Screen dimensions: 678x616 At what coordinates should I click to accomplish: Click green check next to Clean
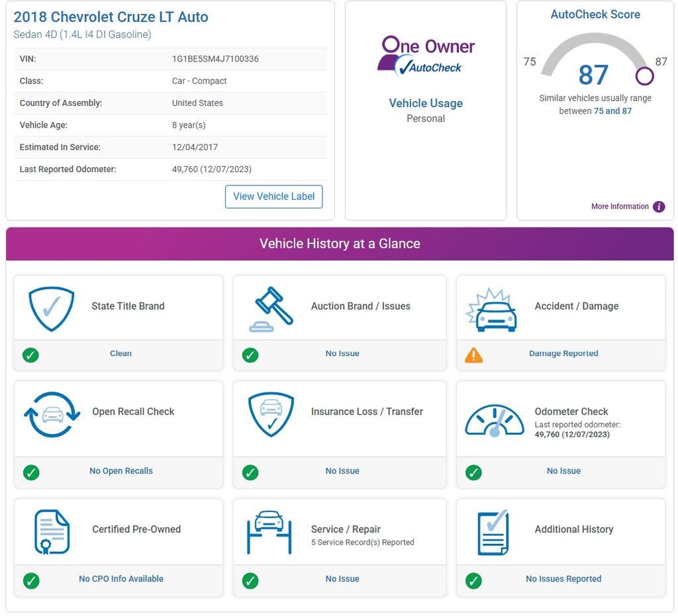tap(30, 355)
